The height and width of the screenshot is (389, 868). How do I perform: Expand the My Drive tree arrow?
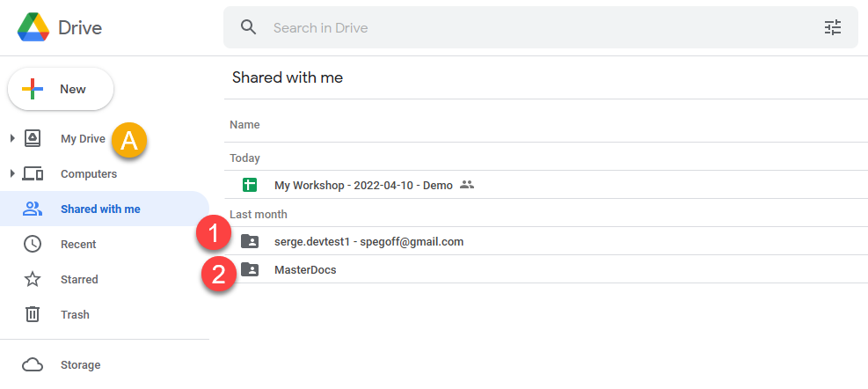pyautogui.click(x=12, y=138)
